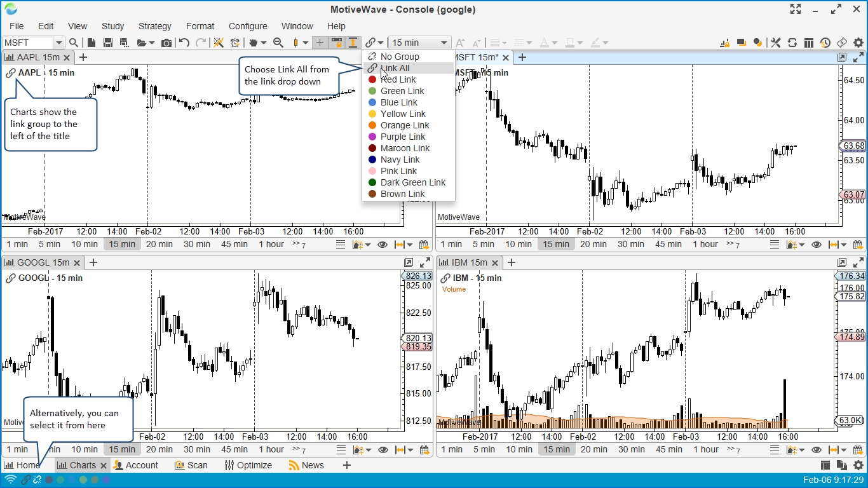Select 1 hour bar size on IBM chart
868x488 pixels.
pyautogui.click(x=705, y=449)
